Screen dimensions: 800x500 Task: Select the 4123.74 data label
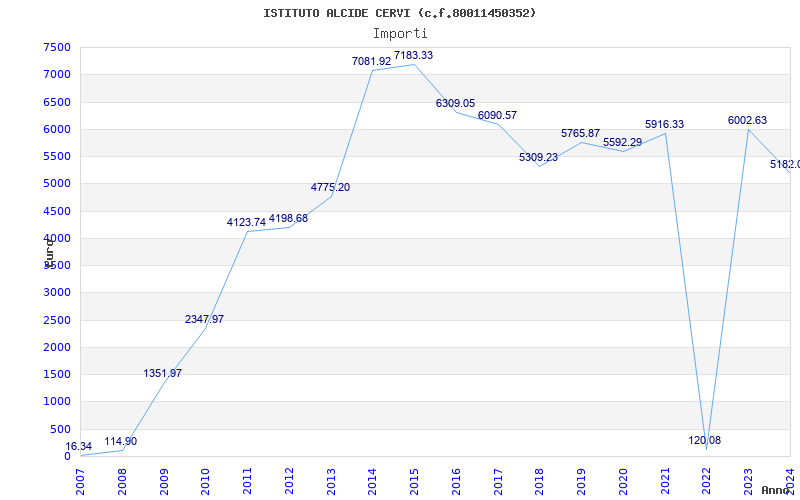(246, 222)
